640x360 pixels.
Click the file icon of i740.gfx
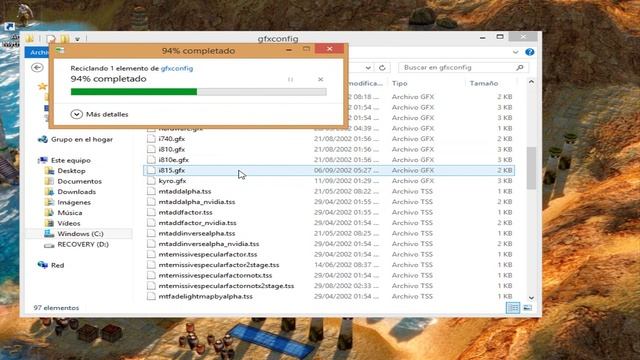[x=151, y=139]
